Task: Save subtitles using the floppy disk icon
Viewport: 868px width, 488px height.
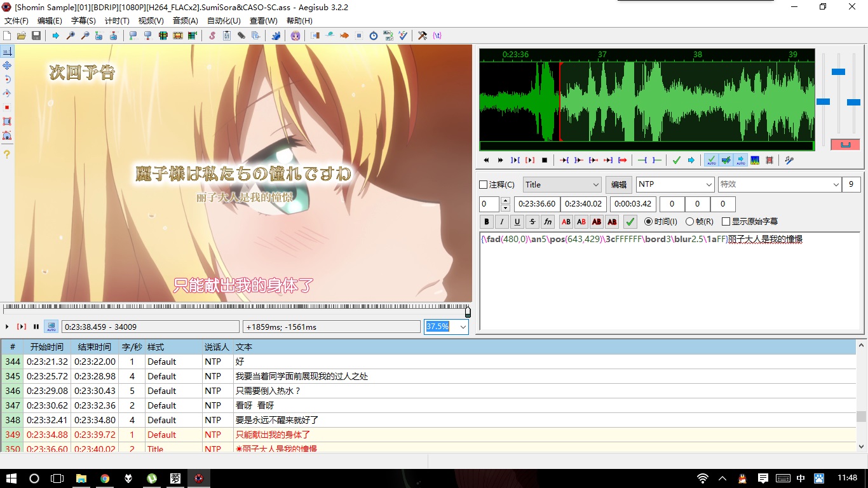Action: point(36,36)
